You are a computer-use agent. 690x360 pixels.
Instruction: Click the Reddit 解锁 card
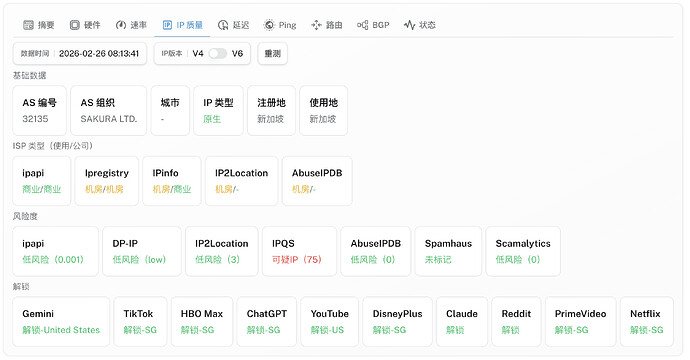point(516,322)
